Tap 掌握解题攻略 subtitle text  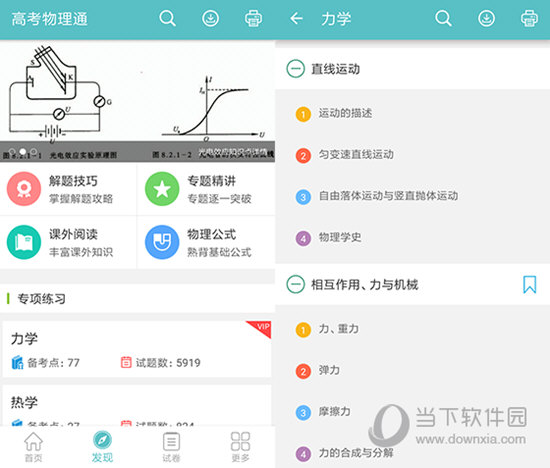[81, 199]
